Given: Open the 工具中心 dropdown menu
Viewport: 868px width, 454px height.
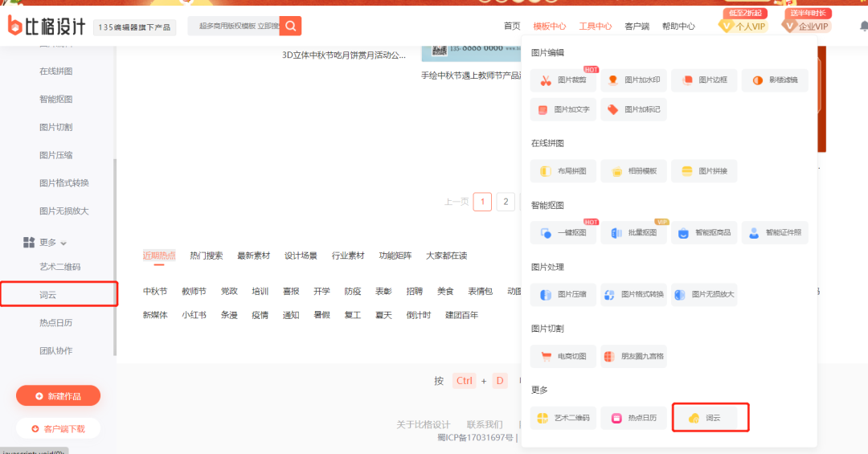Looking at the screenshot, I should pos(595,27).
